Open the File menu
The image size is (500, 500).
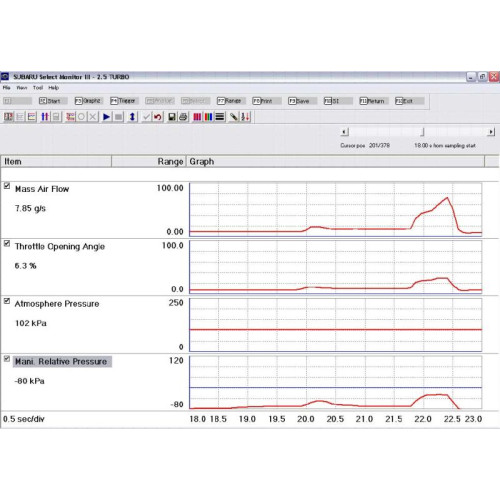coord(7,88)
